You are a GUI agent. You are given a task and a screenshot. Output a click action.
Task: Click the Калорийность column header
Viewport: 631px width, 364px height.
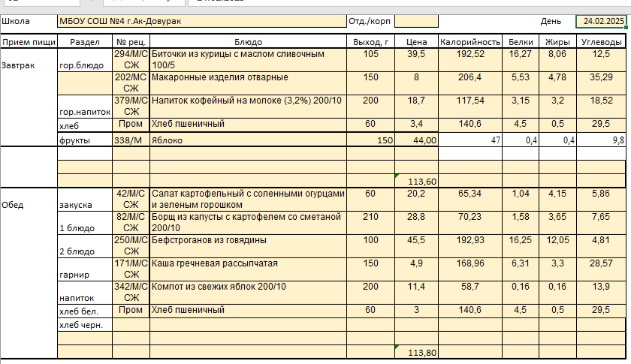pyautogui.click(x=470, y=42)
